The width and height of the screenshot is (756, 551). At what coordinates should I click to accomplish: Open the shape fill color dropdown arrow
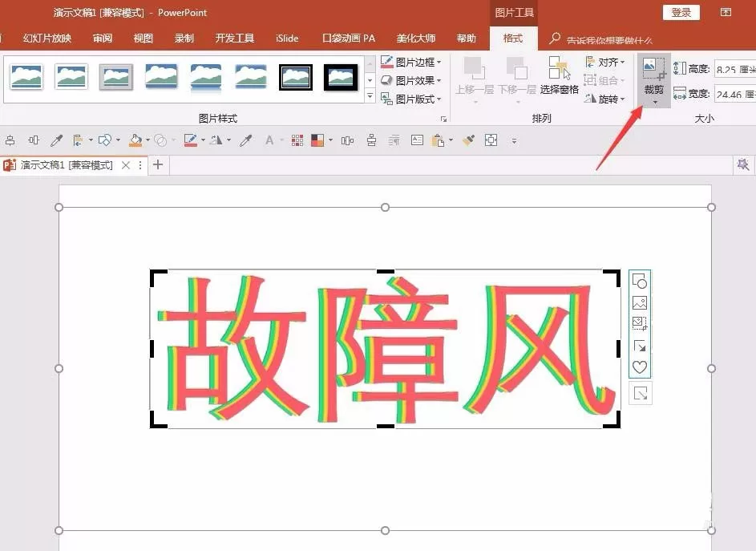[x=148, y=140]
